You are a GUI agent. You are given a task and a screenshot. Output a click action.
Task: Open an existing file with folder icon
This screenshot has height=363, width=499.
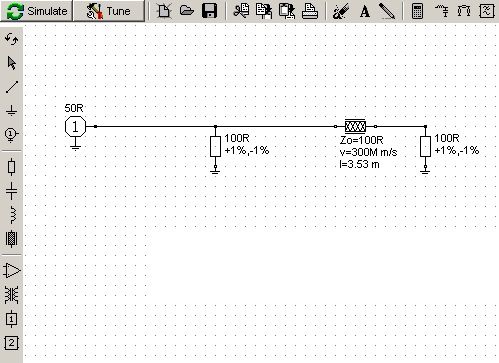[x=187, y=11]
